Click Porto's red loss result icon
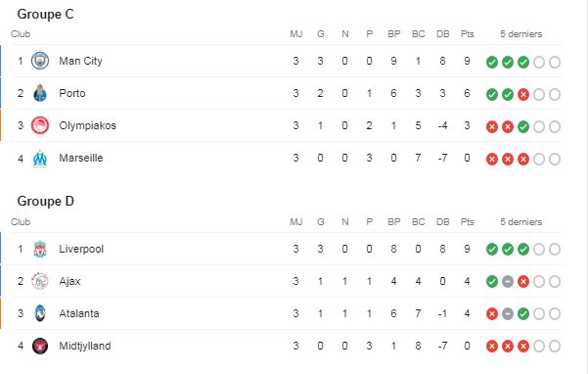This screenshot has width=588, height=374. point(523,95)
